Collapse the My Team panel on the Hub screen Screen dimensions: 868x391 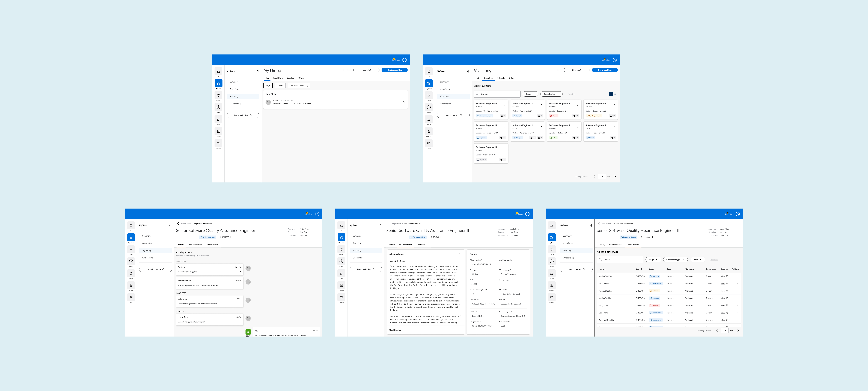click(x=257, y=71)
